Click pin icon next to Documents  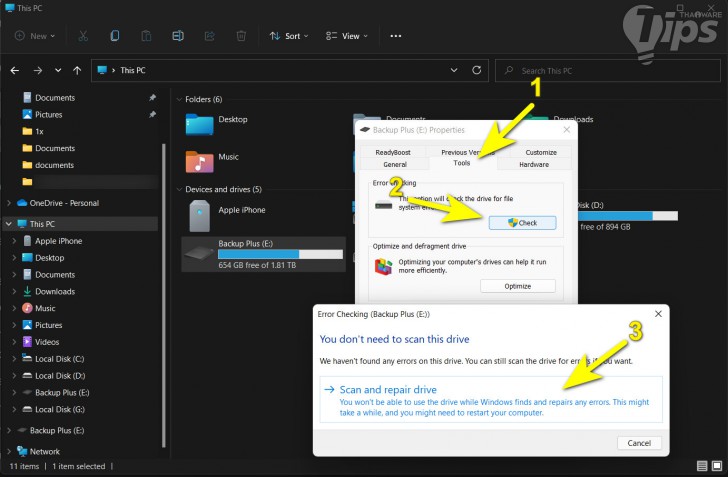[x=152, y=98]
